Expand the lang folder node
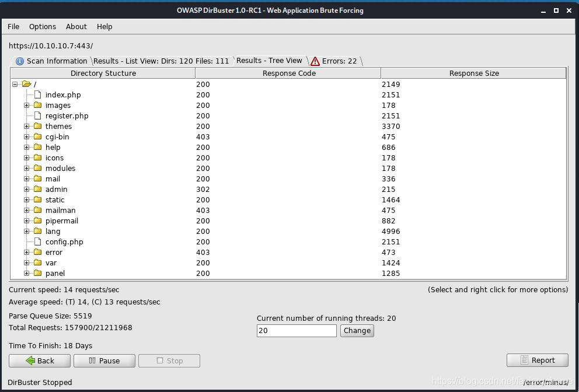579x392 pixels. point(27,232)
